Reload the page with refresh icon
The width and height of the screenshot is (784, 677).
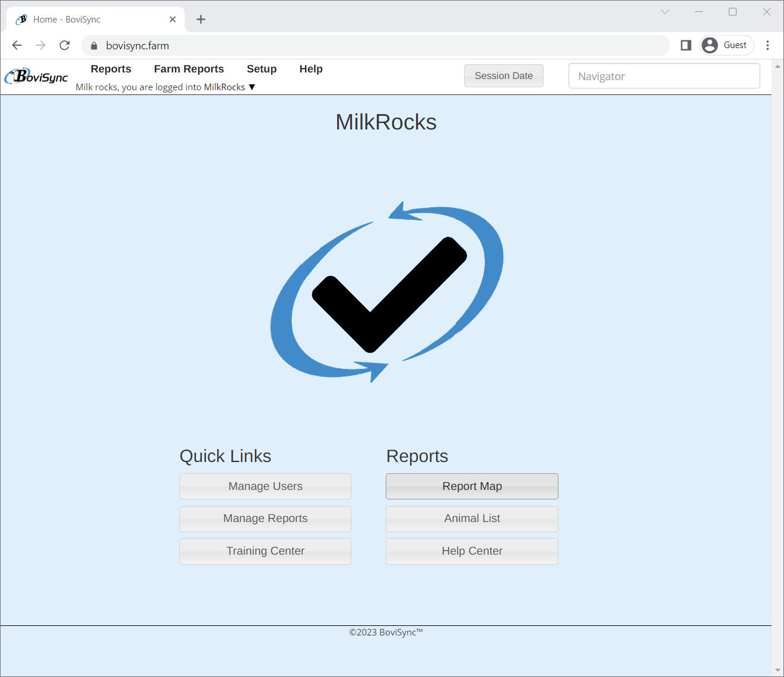pyautogui.click(x=65, y=45)
